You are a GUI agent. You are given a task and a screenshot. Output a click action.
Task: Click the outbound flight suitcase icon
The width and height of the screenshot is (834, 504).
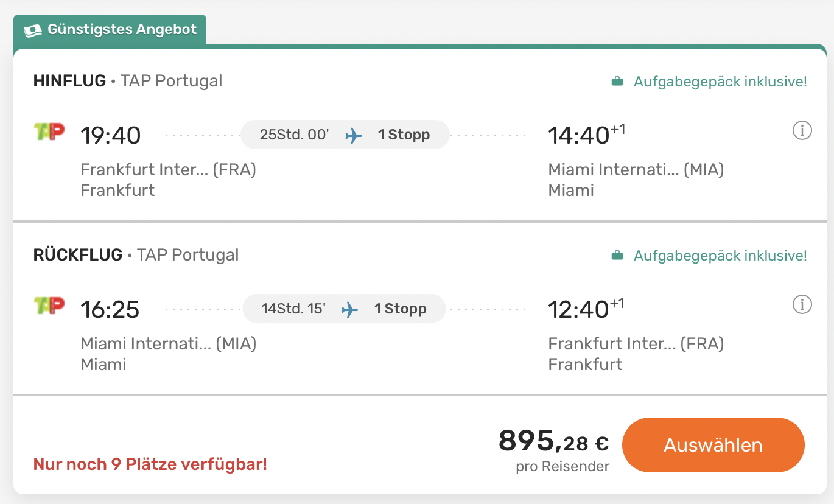pyautogui.click(x=617, y=82)
